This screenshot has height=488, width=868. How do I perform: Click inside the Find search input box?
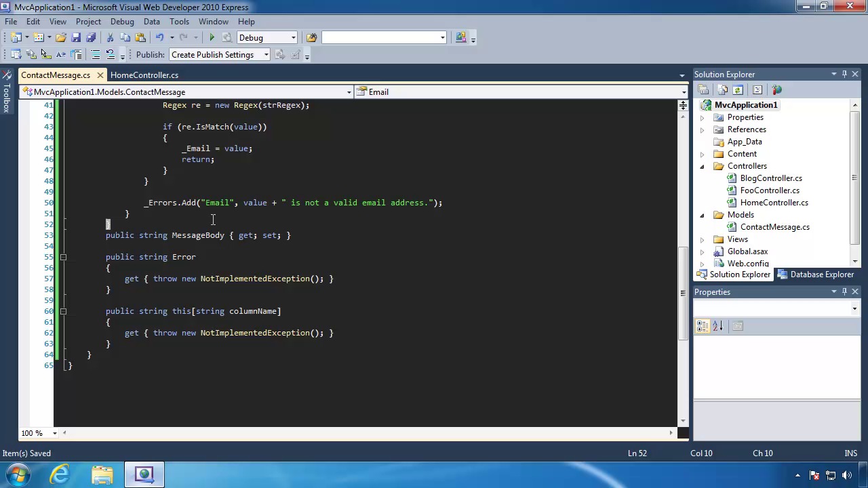[380, 38]
